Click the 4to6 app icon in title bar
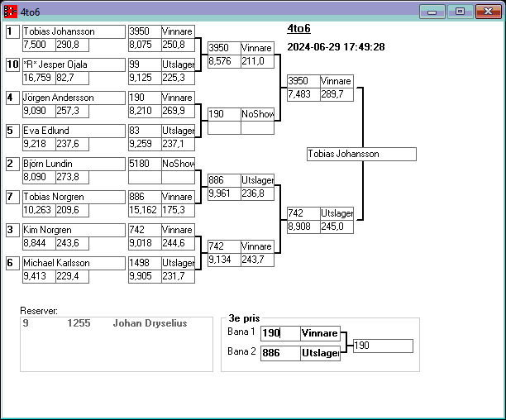The height and width of the screenshot is (420, 506). tap(10, 12)
